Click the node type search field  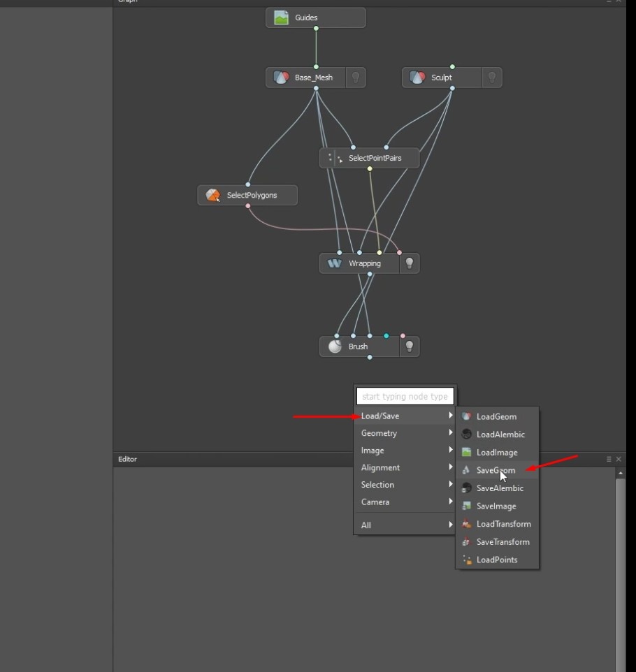405,397
